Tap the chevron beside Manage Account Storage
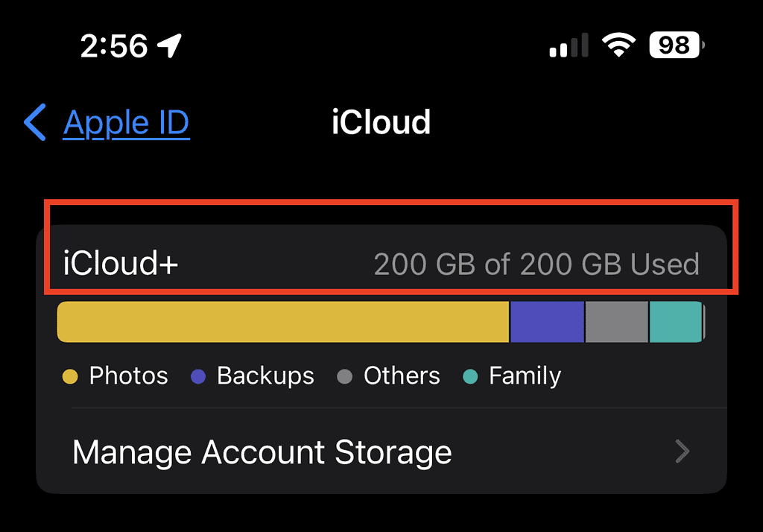763x532 pixels. [682, 452]
